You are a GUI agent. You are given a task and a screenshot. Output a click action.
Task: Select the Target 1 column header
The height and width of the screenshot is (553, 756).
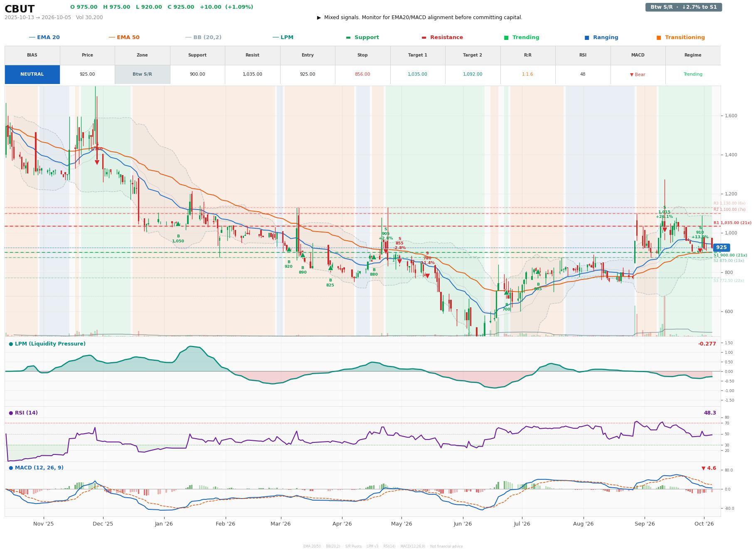tap(417, 55)
